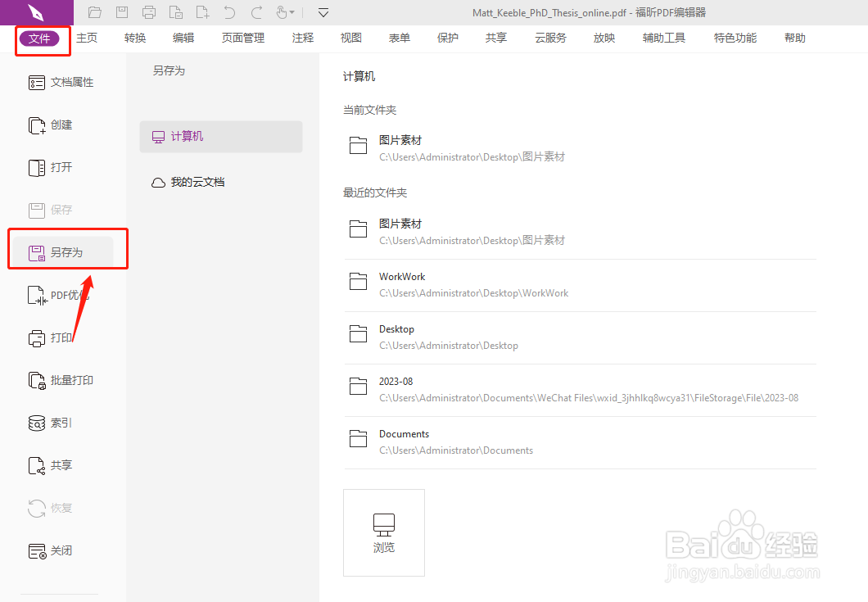Click the Save toolbar icon

122,12
